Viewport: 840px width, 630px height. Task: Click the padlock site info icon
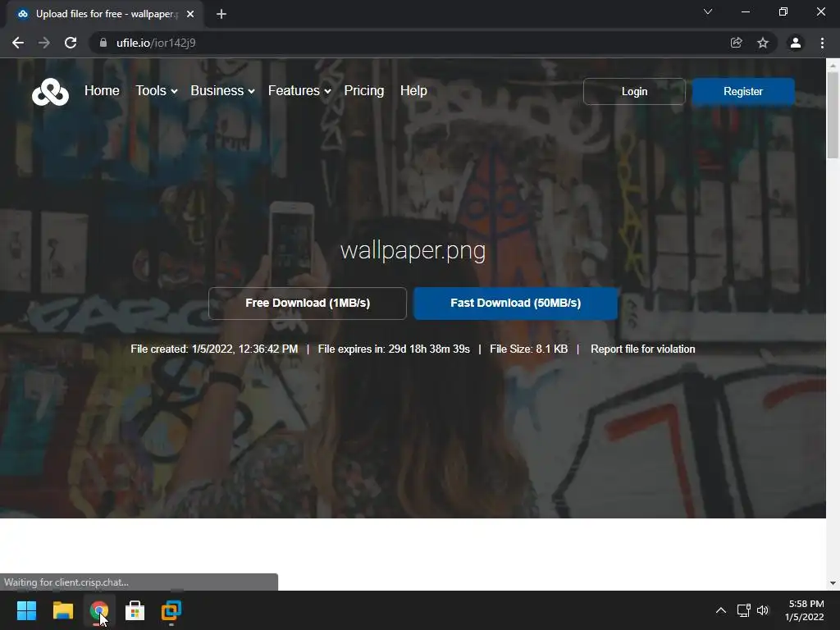pyautogui.click(x=103, y=43)
